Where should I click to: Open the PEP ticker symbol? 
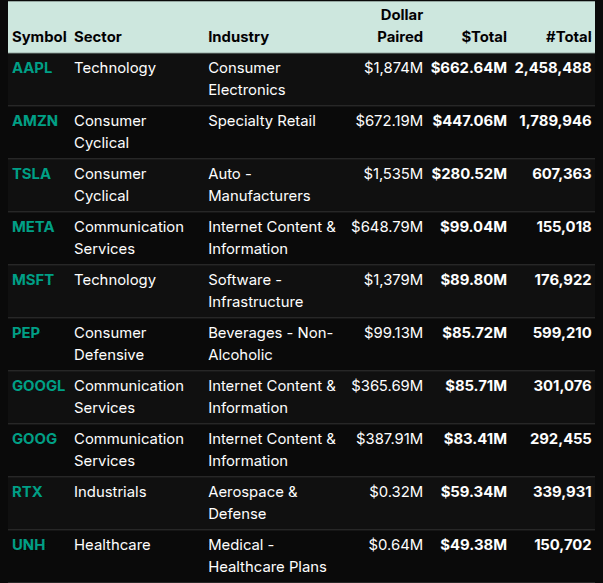[26, 333]
